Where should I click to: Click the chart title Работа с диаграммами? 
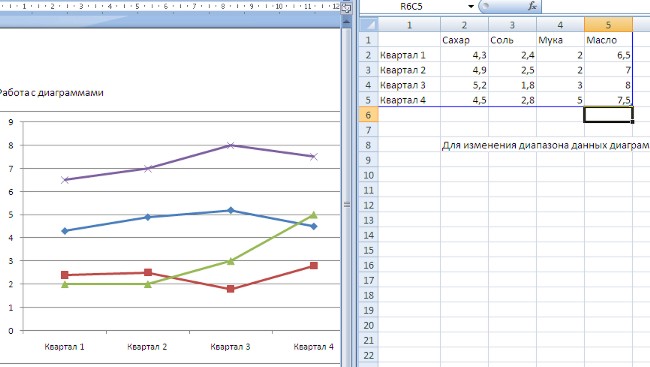[x=51, y=92]
